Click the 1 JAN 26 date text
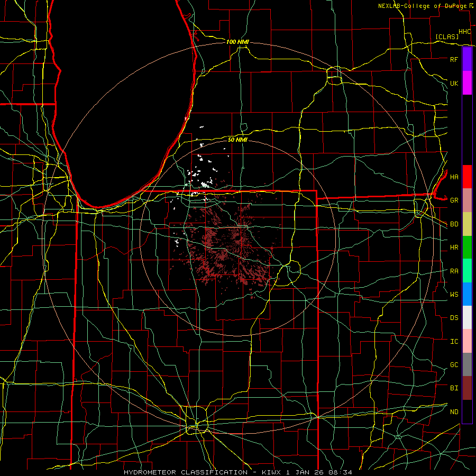Viewport: 476px width, 476px height. pos(306,472)
